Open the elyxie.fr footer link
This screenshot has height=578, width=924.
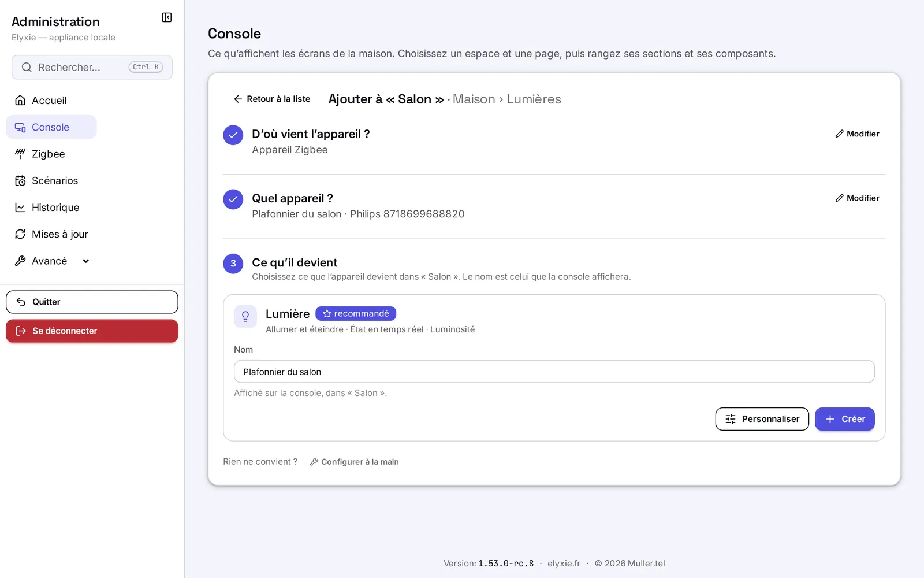click(x=564, y=564)
